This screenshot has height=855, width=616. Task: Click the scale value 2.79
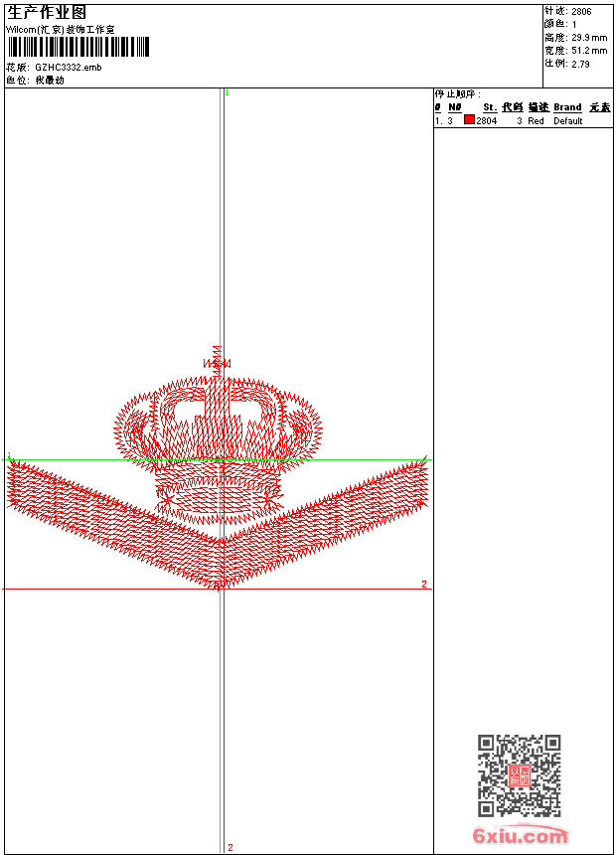[x=580, y=64]
